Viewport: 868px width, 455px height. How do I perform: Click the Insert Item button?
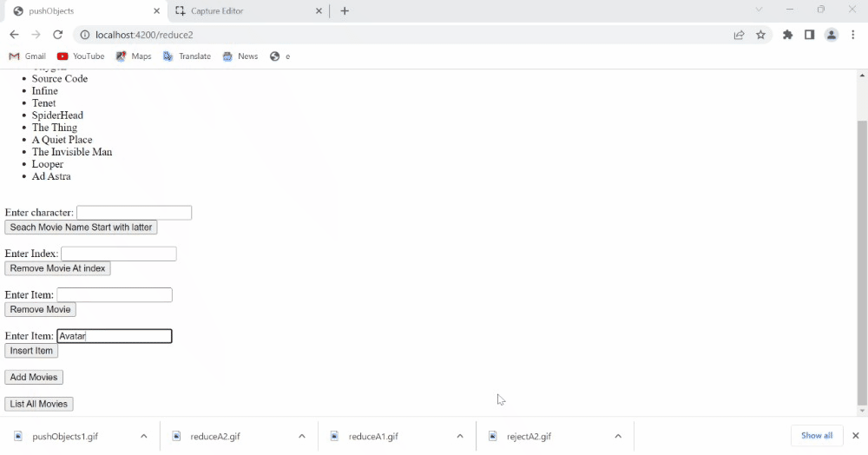(31, 351)
